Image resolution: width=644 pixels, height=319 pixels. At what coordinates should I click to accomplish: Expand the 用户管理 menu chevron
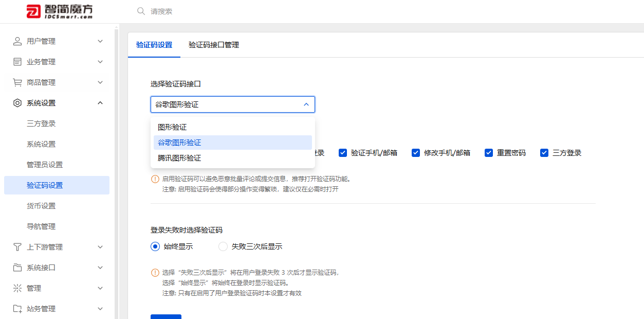pyautogui.click(x=100, y=41)
